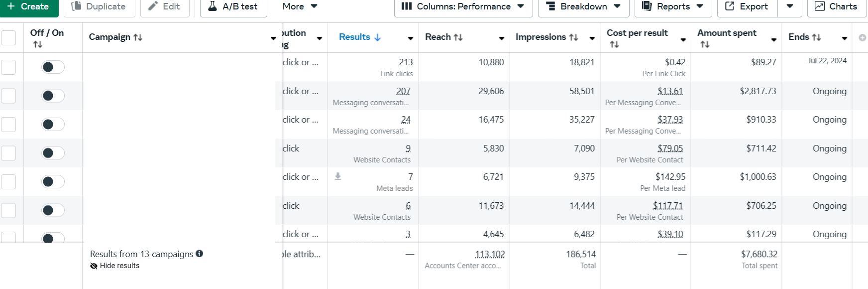Toggle the first campaign's on/off switch
This screenshot has height=289, width=868.
click(53, 67)
